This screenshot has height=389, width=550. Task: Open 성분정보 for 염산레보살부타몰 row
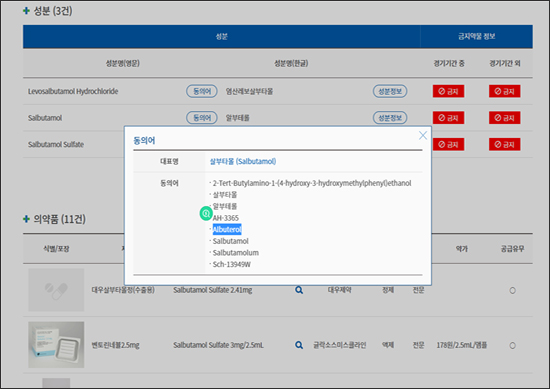tap(390, 91)
